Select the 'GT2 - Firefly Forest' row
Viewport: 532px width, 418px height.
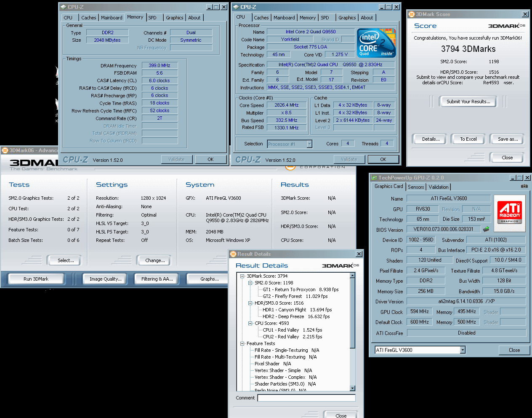[295, 297]
